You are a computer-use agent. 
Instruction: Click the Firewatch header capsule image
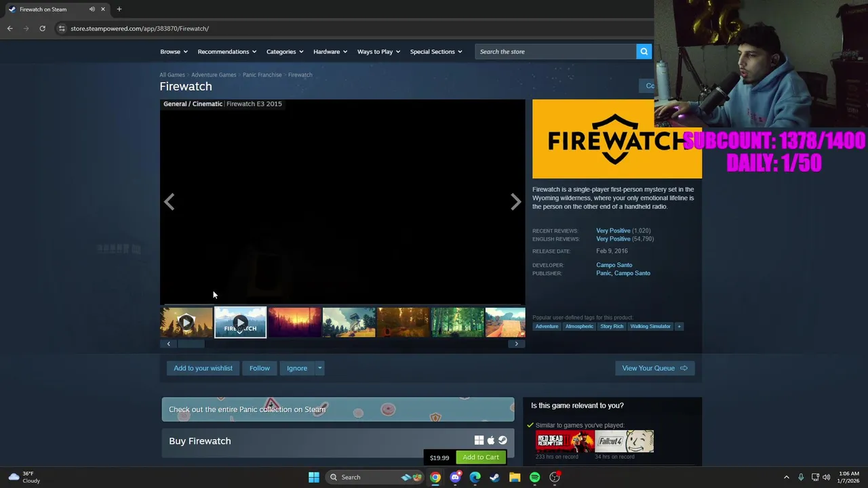click(617, 139)
